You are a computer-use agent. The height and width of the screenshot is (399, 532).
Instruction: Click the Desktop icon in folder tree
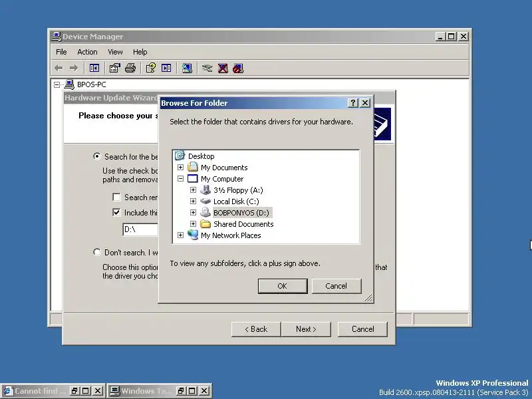point(180,156)
